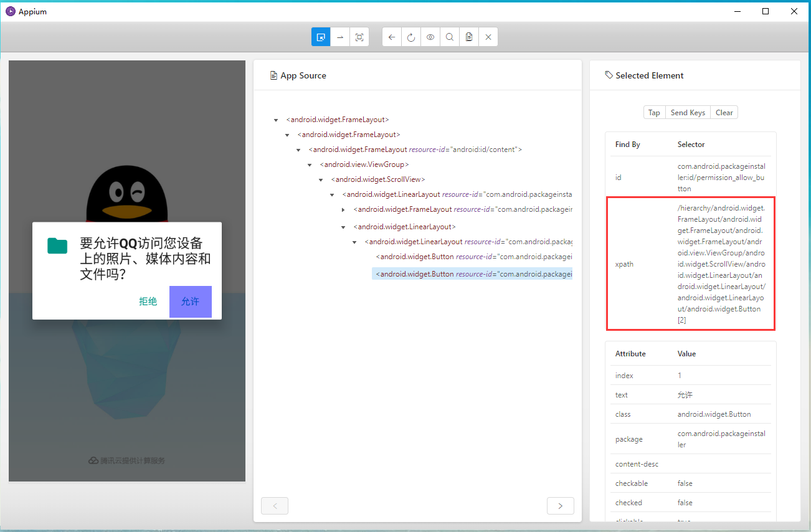Image resolution: width=811 pixels, height=532 pixels.
Task: Click the Send Keys button
Action: pyautogui.click(x=688, y=113)
